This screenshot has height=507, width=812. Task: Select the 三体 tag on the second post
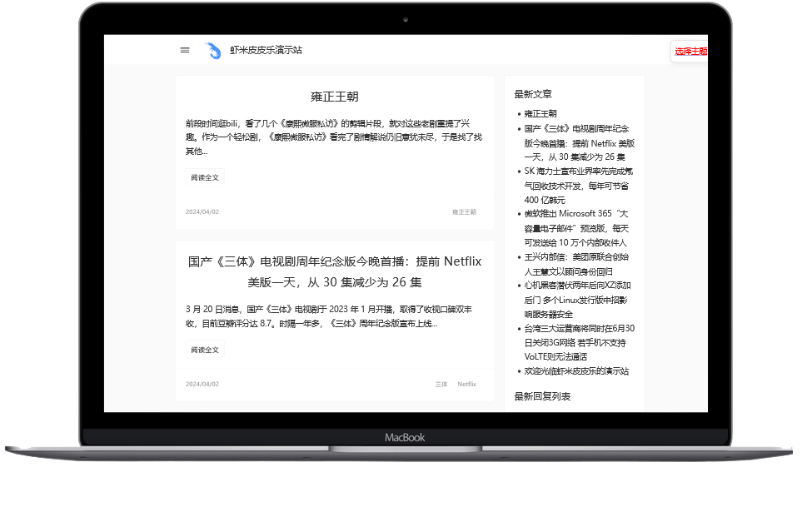(x=441, y=384)
